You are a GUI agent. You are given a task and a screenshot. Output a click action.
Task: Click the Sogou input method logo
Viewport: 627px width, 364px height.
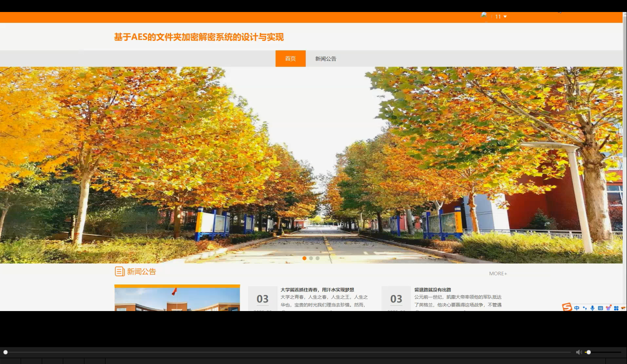click(567, 308)
